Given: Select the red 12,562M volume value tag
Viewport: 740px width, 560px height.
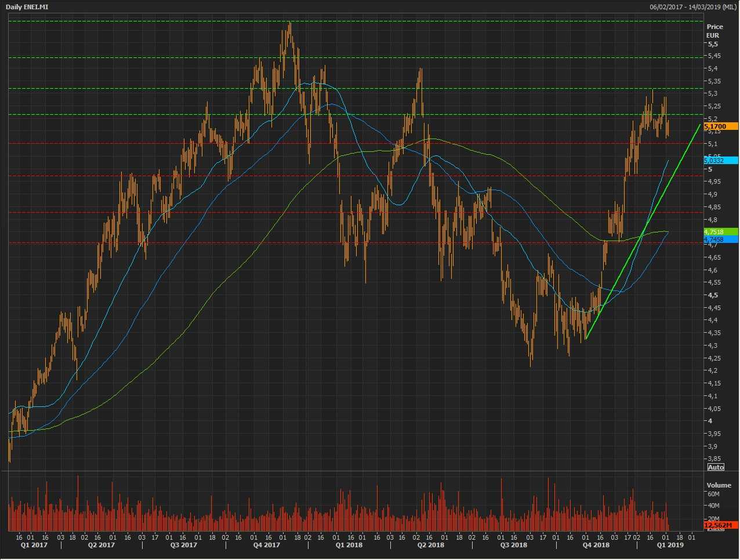Looking at the screenshot, I should pyautogui.click(x=720, y=525).
